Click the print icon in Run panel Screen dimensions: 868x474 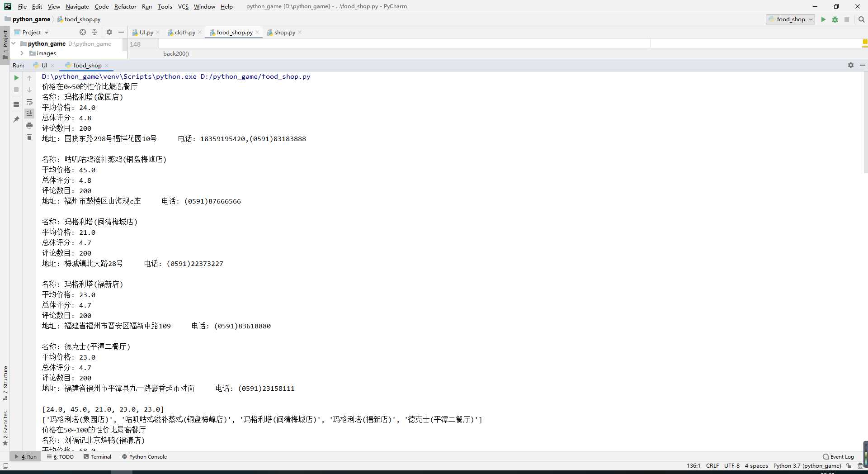[x=29, y=125]
